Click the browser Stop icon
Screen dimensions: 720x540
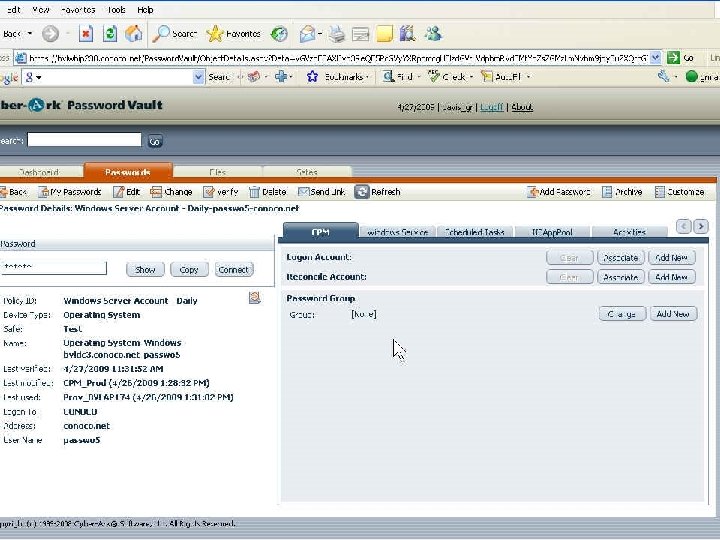click(86, 34)
